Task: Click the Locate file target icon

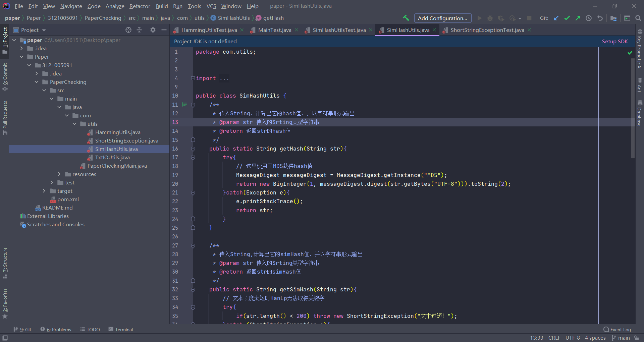Action: pos(128,30)
